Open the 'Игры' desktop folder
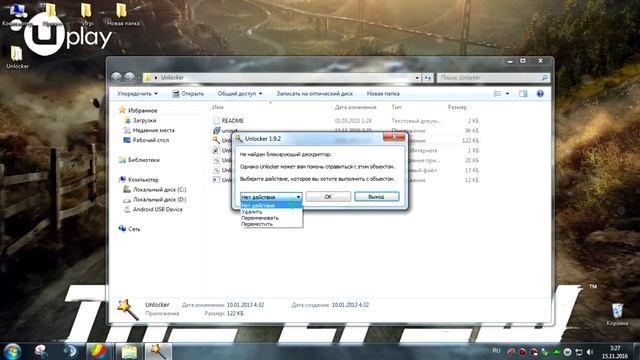Screen dimensions: 640x360 tap(87, 15)
